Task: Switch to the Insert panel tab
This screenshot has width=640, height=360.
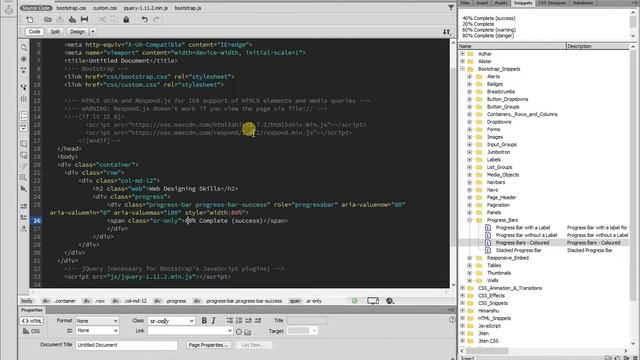Action: click(x=482, y=3)
